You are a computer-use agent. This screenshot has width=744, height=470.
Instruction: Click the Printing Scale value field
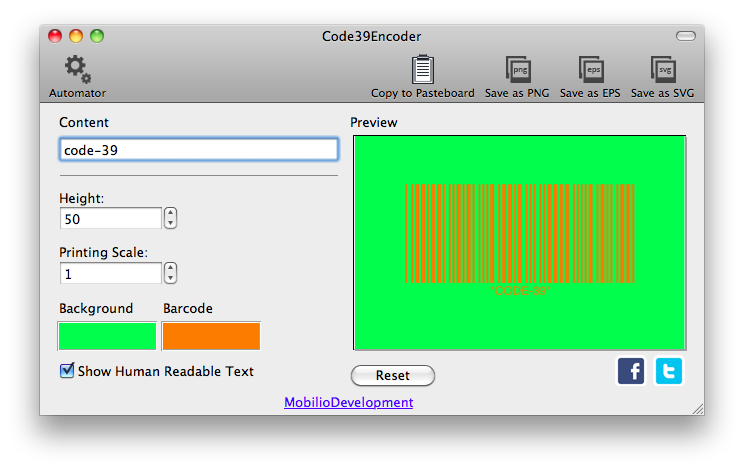tap(111, 274)
